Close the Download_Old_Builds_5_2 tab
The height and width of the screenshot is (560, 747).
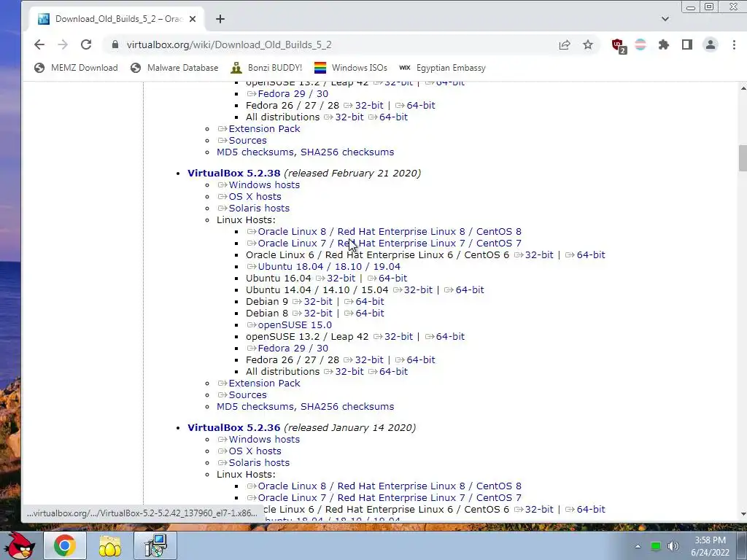click(193, 19)
